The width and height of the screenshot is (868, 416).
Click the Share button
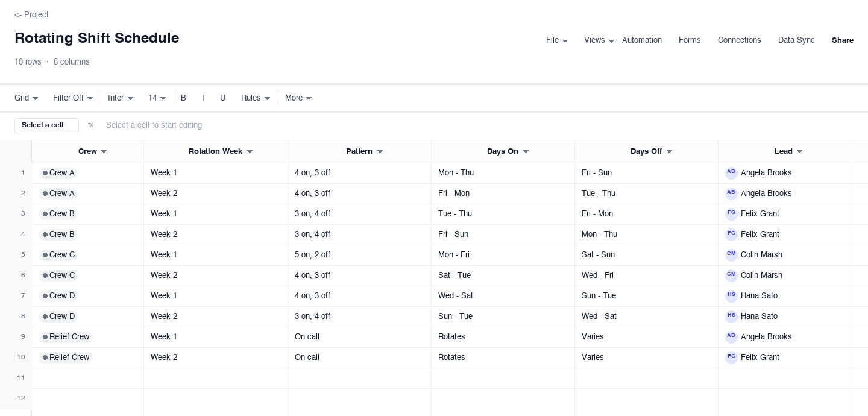(x=843, y=40)
